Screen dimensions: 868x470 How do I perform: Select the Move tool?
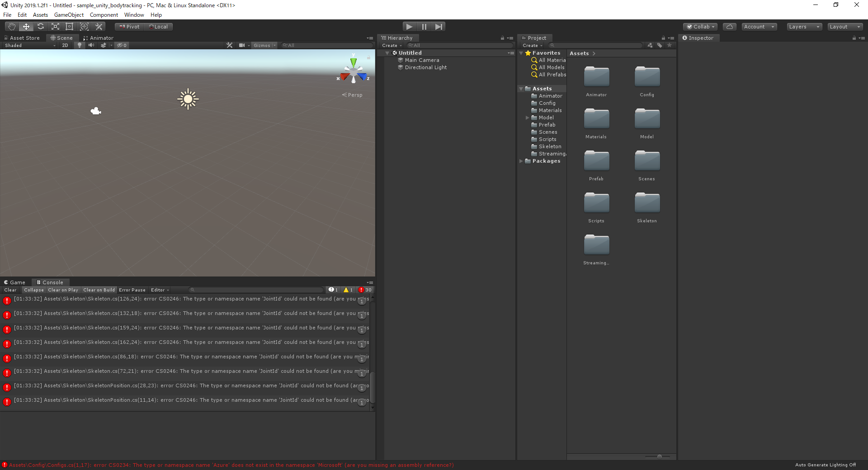coord(26,27)
